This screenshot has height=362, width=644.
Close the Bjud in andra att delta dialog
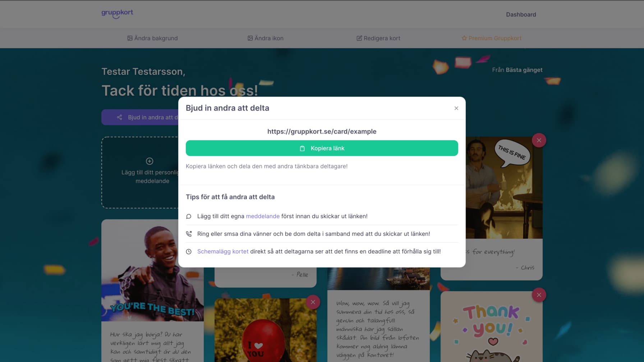point(456,108)
